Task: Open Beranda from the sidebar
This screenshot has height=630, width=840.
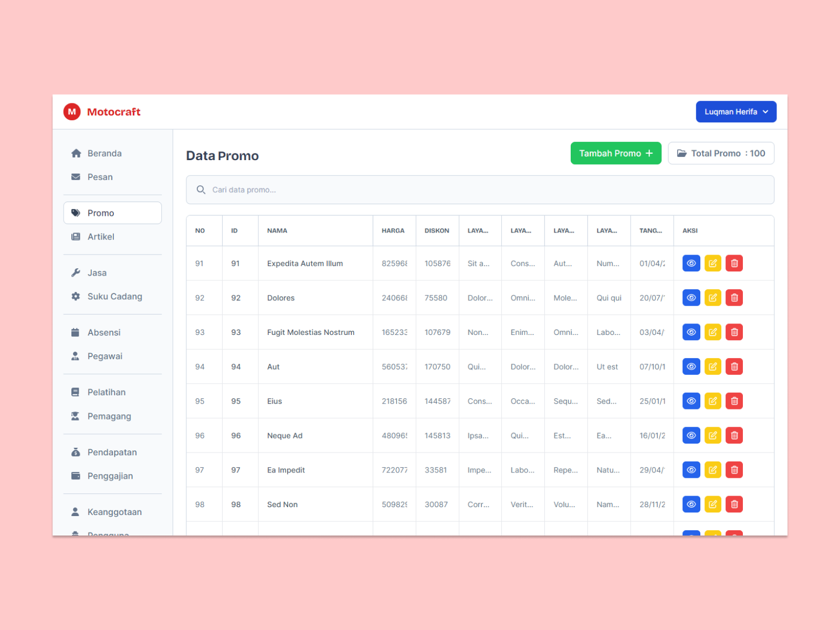Action: pyautogui.click(x=104, y=153)
